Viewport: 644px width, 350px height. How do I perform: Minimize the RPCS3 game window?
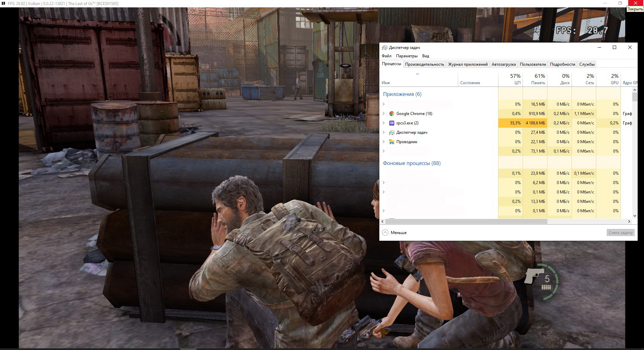[x=605, y=3]
